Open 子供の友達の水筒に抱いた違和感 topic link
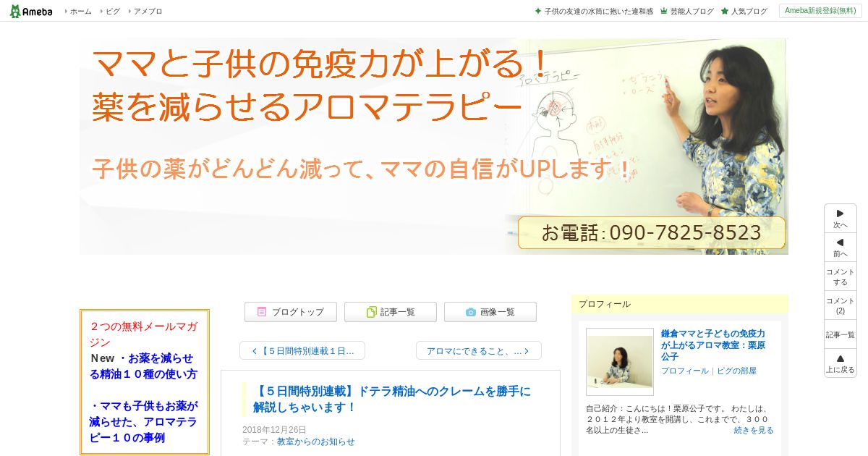Image resolution: width=868 pixels, height=456 pixels. click(x=598, y=12)
